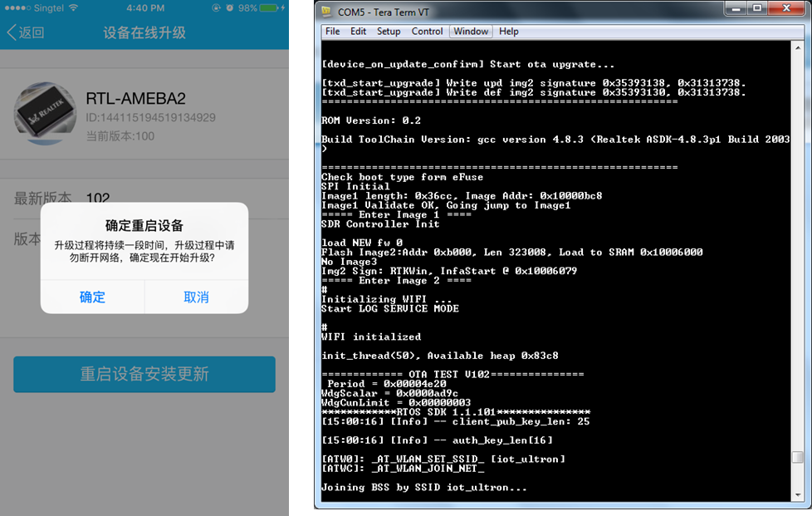
Task: Click 'OTA TEST V102' terminal line
Action: coord(452,374)
